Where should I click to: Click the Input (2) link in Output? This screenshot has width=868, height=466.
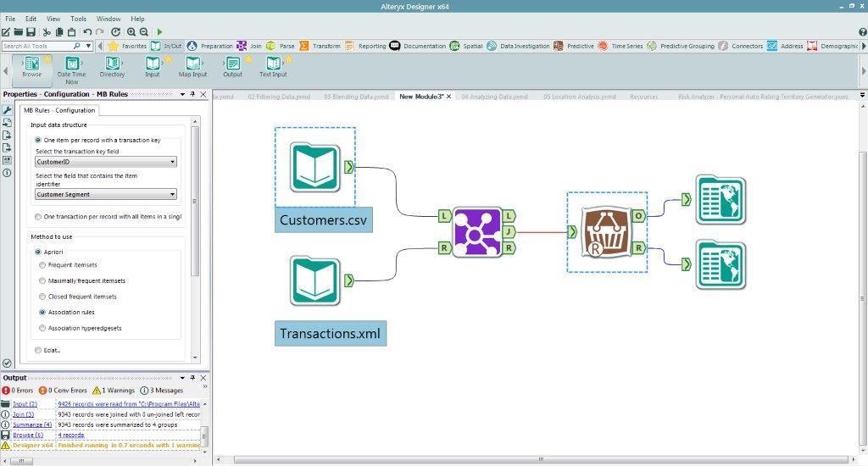25,404
